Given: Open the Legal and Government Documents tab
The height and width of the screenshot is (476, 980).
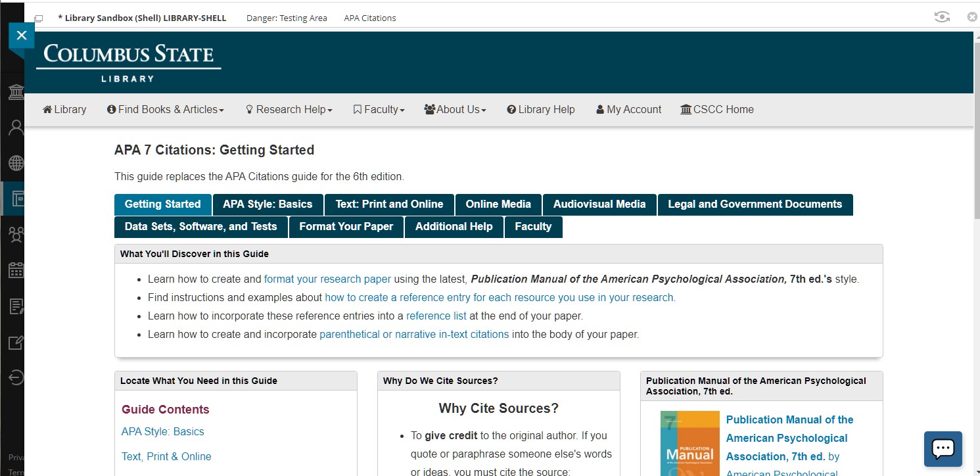Looking at the screenshot, I should tap(755, 204).
